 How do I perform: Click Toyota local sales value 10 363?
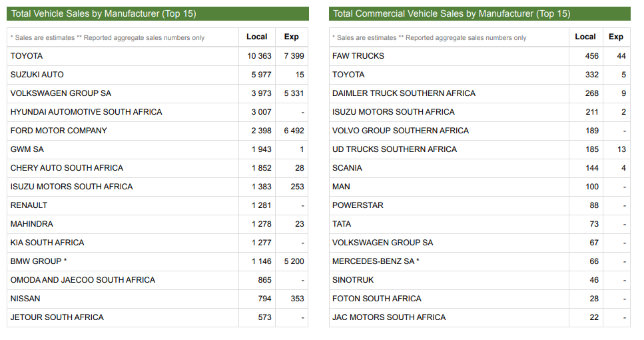(x=259, y=56)
